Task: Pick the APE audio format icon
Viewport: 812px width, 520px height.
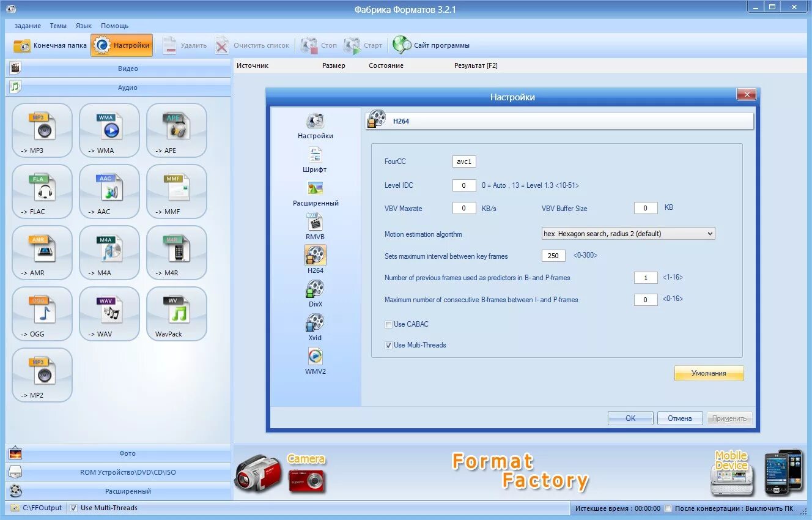Action: (177, 130)
